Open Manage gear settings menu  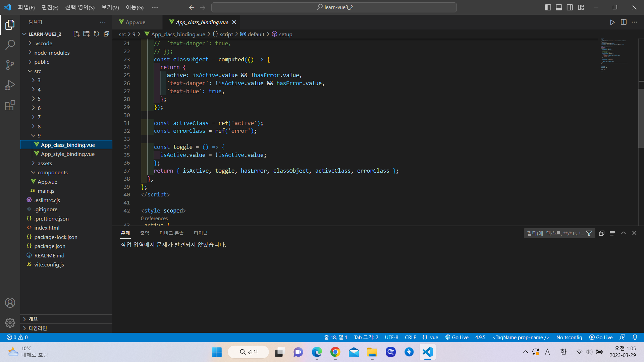click(x=10, y=322)
